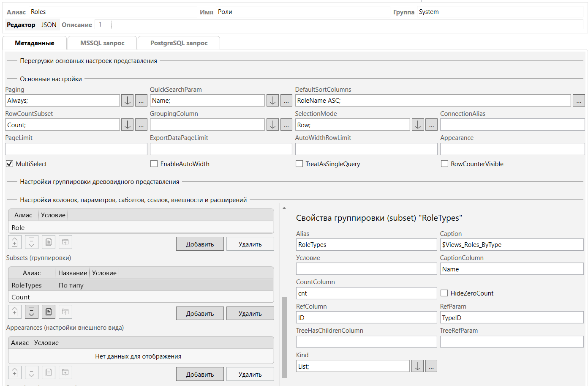The width and height of the screenshot is (588, 386).
Task: Expand the SelectionMode dropdown list
Action: pos(417,125)
